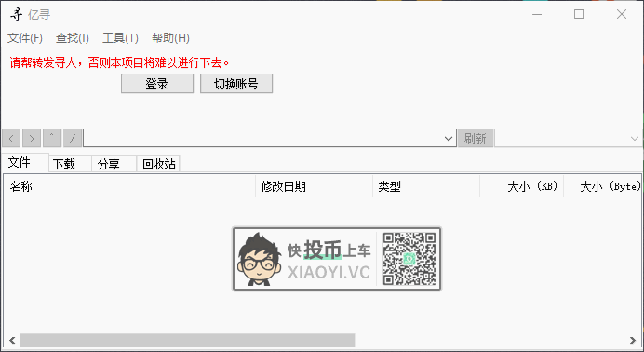This screenshot has height=352, width=644.
Task: Click the red 请帮转发寻人 notice text
Action: [119, 62]
